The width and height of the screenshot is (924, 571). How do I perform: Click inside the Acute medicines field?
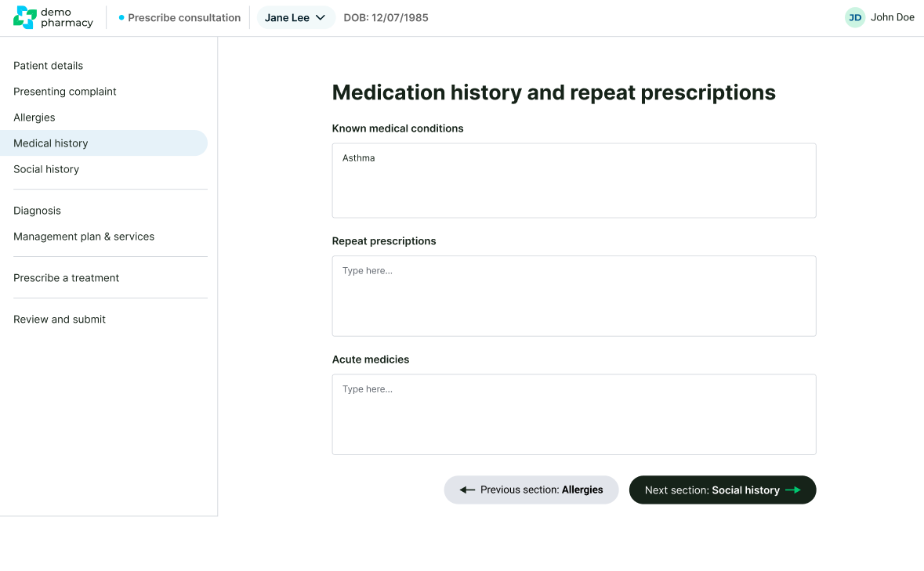[x=574, y=414]
